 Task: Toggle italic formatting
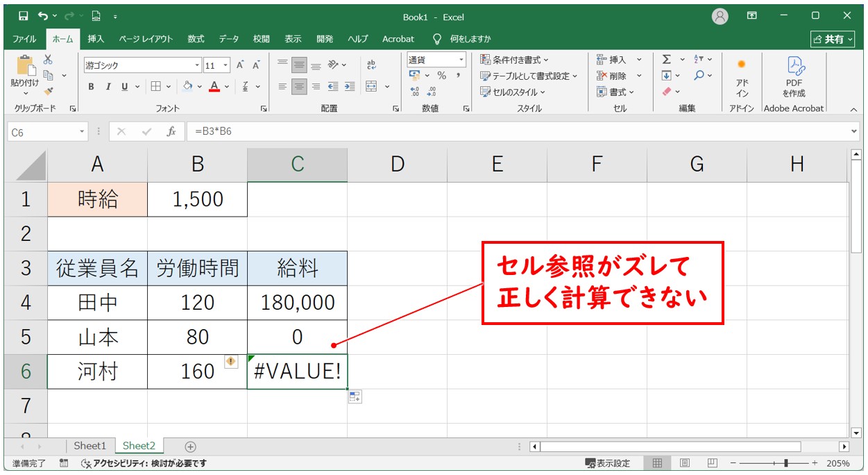pyautogui.click(x=108, y=87)
